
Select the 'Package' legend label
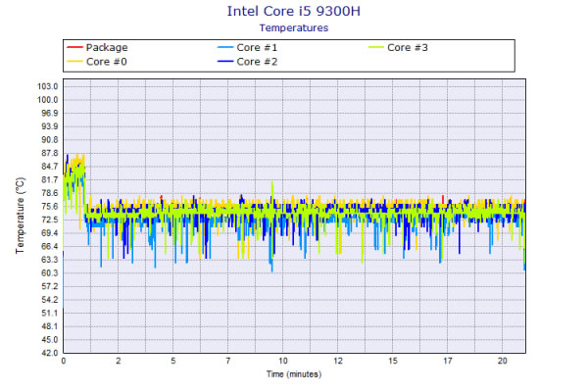107,48
